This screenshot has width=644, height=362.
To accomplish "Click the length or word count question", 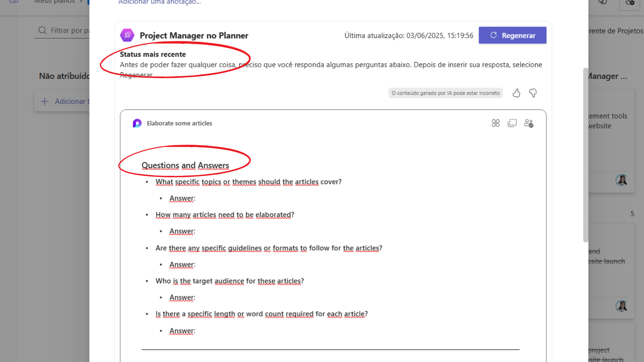I will point(262,314).
